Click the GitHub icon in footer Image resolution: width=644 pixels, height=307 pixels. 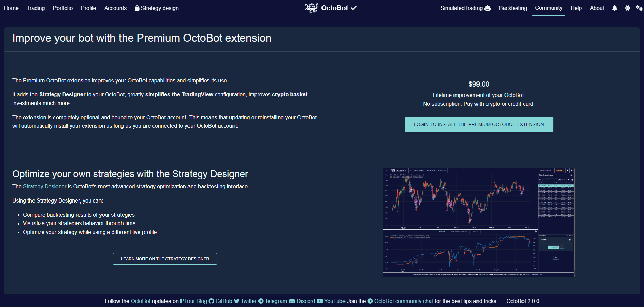coord(212,301)
